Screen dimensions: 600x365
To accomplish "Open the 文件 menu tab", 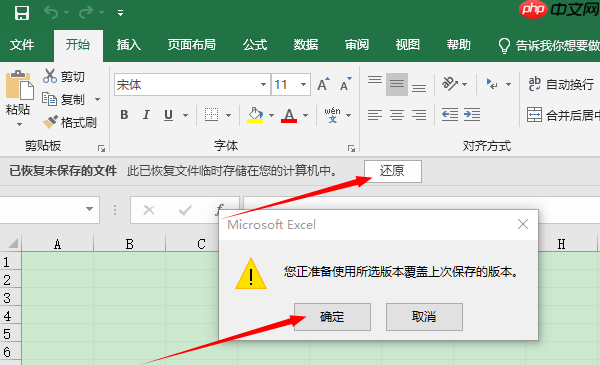I will (22, 45).
